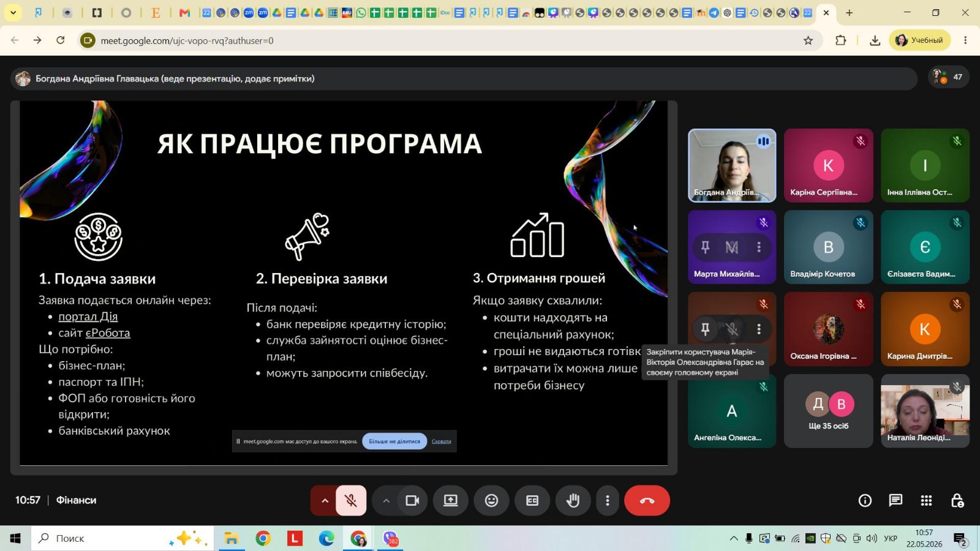The height and width of the screenshot is (551, 980).
Task: Click the taskbar Поиск search box
Action: (x=123, y=538)
